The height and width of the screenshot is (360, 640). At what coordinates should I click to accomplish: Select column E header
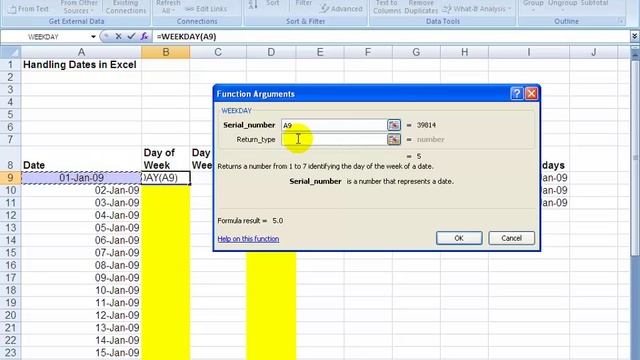coord(320,52)
